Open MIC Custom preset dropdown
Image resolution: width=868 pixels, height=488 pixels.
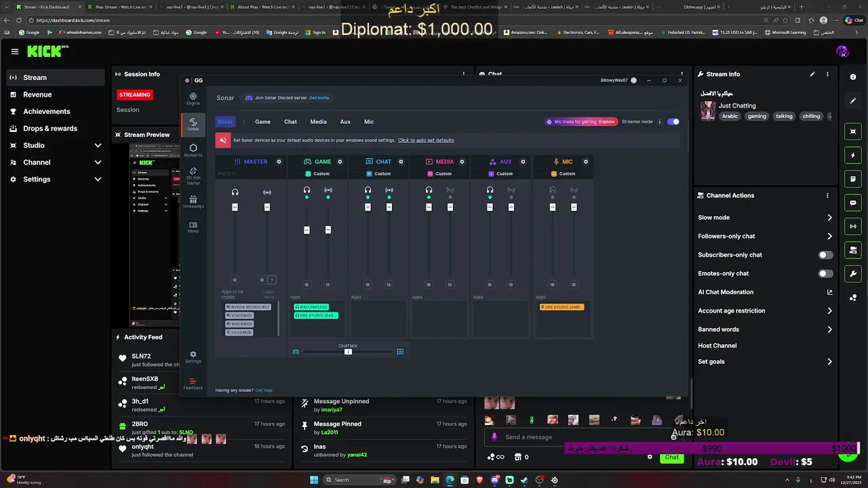(x=564, y=174)
